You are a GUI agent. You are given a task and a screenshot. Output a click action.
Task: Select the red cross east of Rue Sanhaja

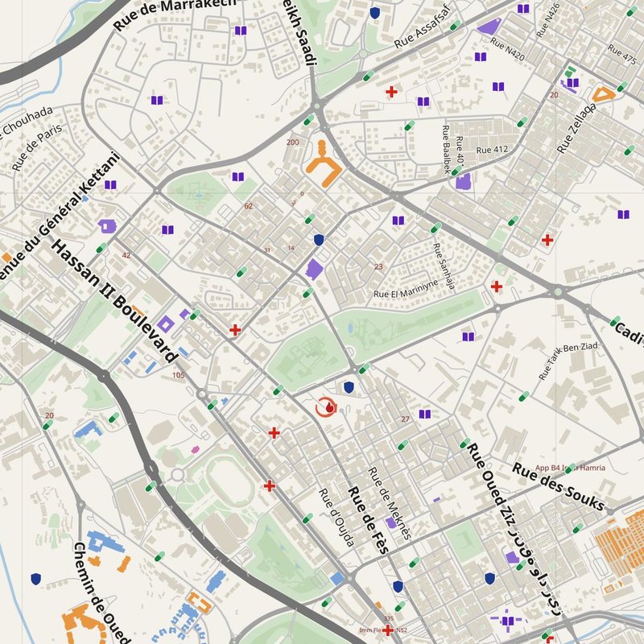(x=497, y=287)
